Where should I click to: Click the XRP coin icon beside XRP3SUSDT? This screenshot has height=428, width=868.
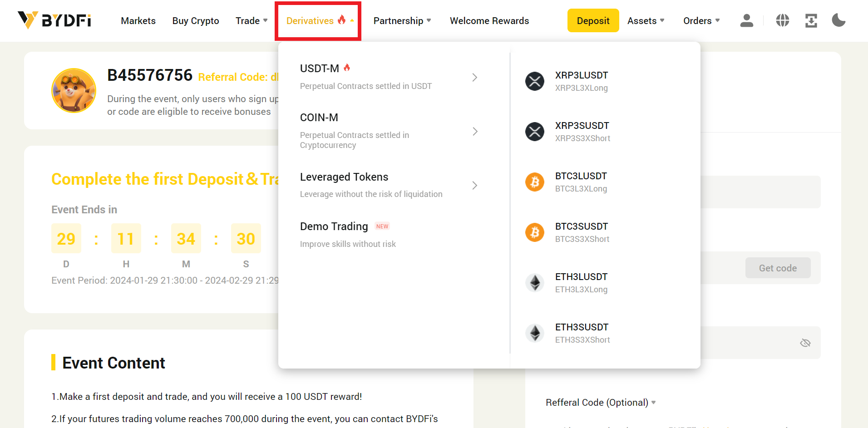click(x=535, y=132)
